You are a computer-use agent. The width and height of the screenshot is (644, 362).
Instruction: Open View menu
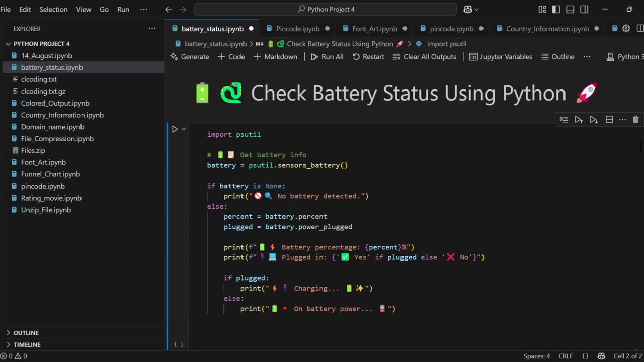pos(84,9)
